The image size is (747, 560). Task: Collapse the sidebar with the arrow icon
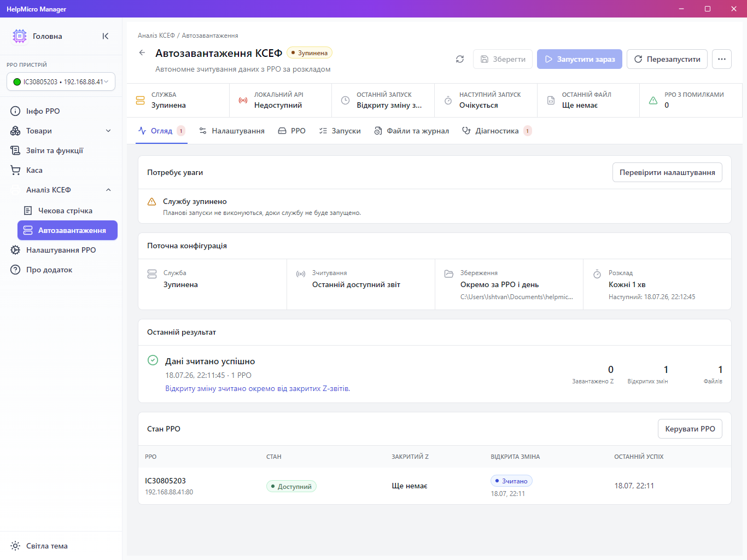[x=106, y=36]
